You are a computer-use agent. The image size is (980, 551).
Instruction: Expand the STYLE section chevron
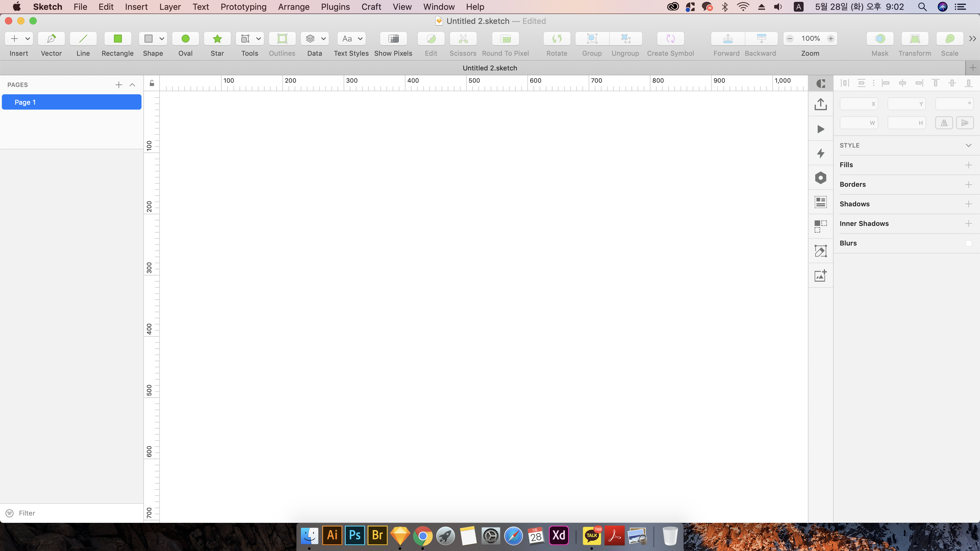click(x=968, y=145)
